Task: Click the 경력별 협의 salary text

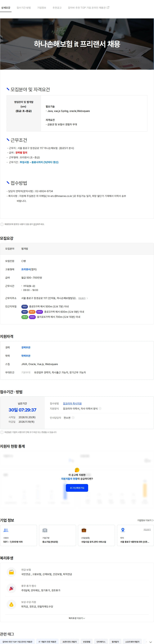Action: click(x=21, y=153)
